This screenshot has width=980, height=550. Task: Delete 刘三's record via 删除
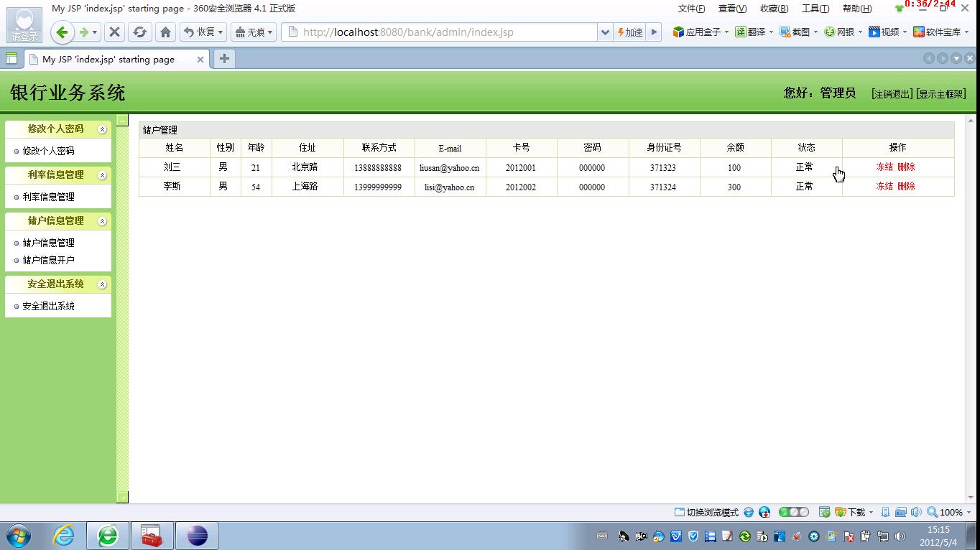point(906,167)
